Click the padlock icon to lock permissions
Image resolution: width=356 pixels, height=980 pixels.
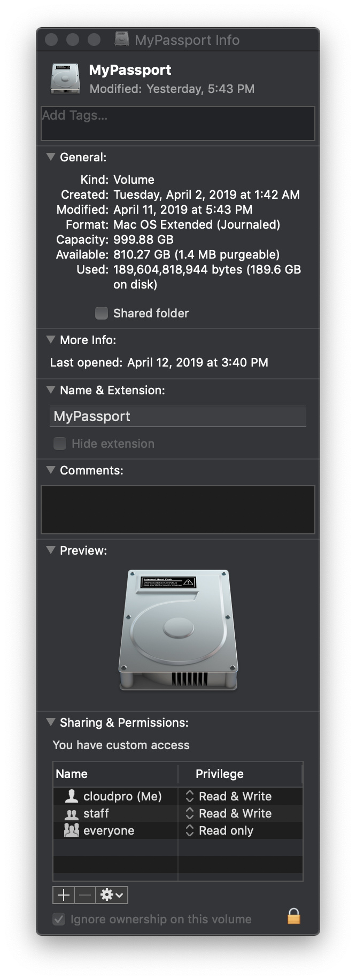click(x=294, y=916)
